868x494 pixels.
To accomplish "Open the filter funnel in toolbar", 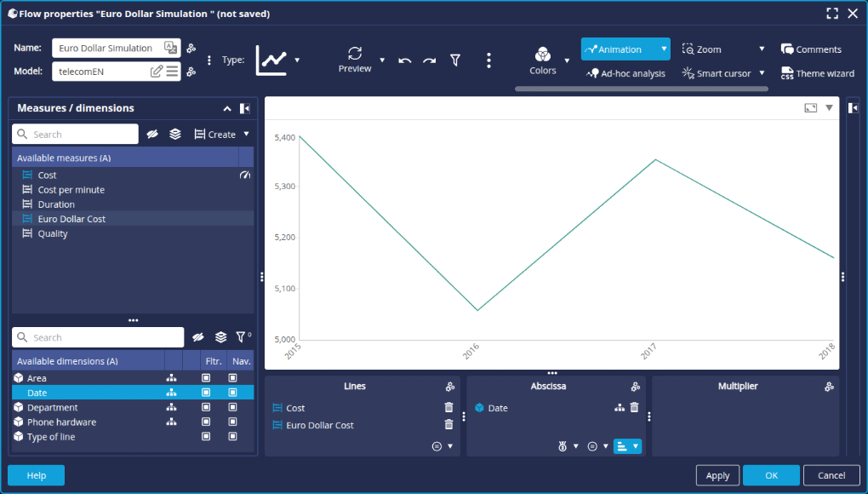I will (x=455, y=60).
